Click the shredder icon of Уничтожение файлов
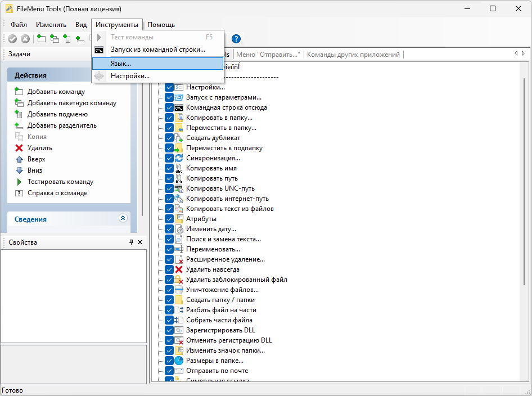The width and height of the screenshot is (532, 396). 179,290
